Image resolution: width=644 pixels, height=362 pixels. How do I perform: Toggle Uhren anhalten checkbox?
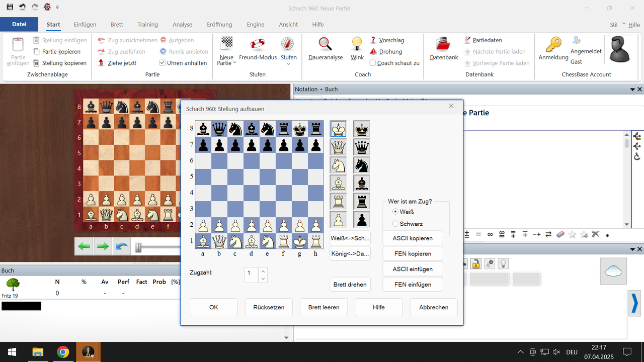point(163,63)
